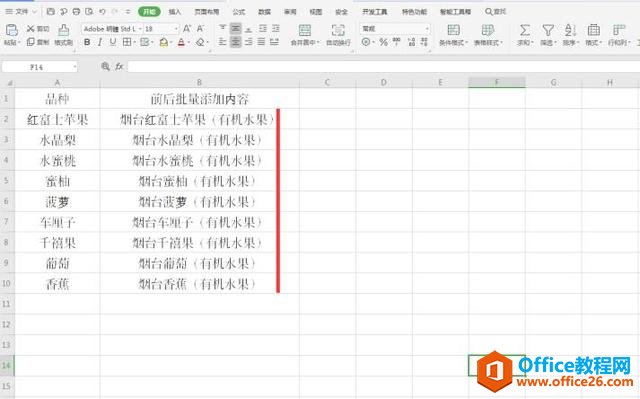Select row 10 header
640x399 pixels.
point(7,283)
